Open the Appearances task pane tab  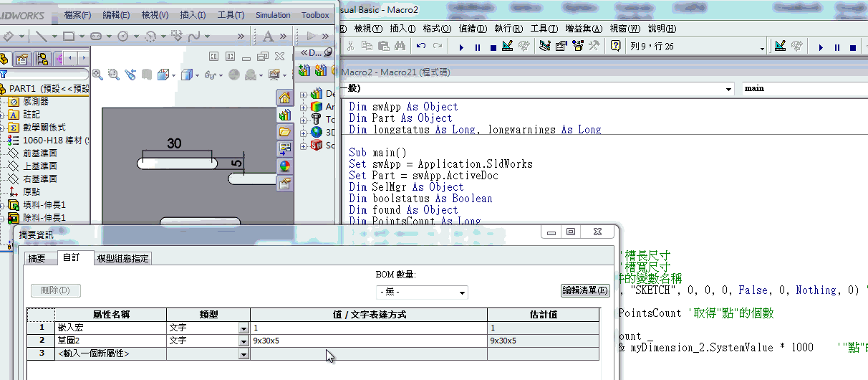click(284, 166)
